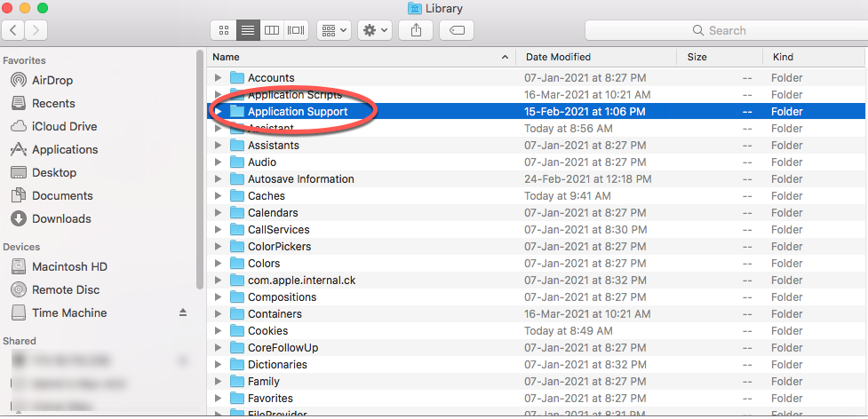Viewport: 868px width, 419px height.
Task: Select the Accounts folder icon
Action: coord(237,77)
